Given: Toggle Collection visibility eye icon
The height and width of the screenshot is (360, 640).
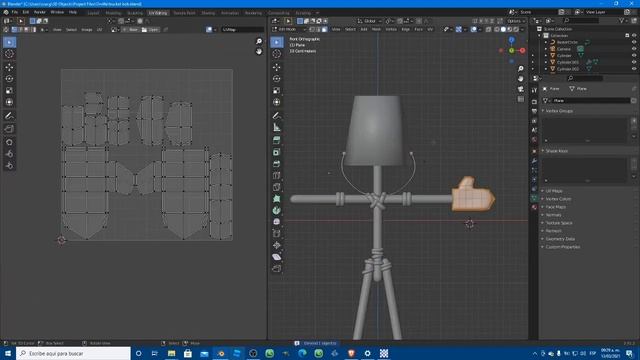Looking at the screenshot, I should 634,36.
